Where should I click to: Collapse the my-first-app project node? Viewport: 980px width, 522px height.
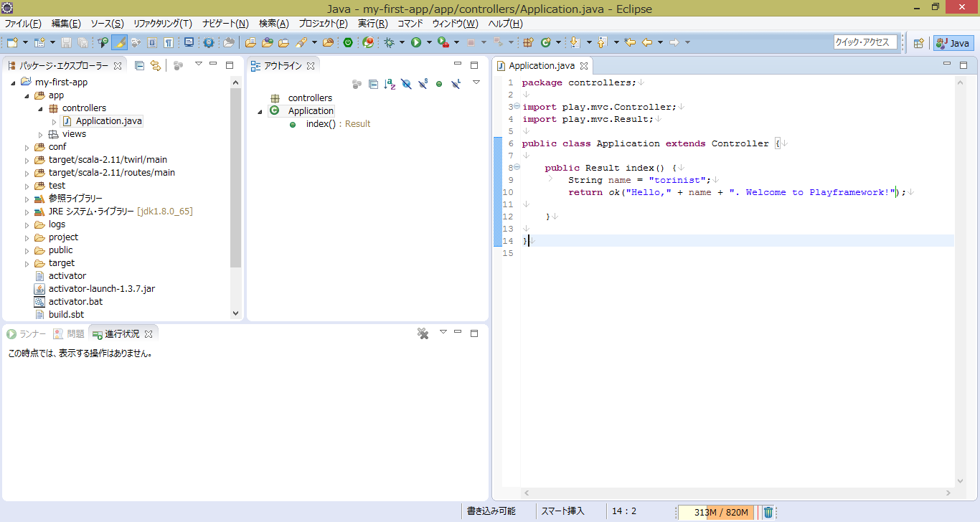coord(14,82)
